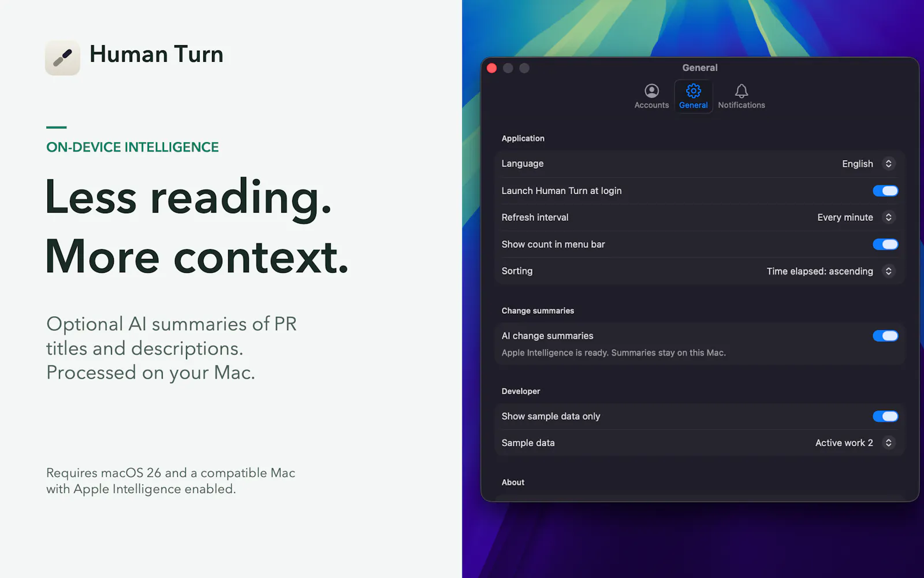Turn off AI change summaries switch

click(885, 336)
